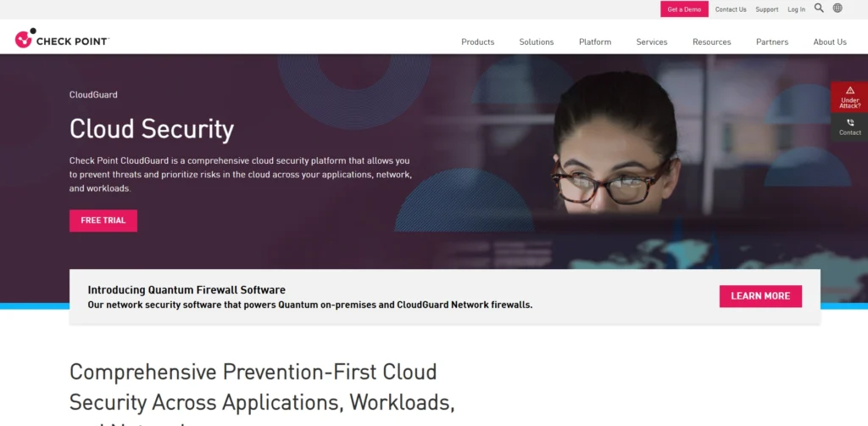Open the About Us menu

830,42
